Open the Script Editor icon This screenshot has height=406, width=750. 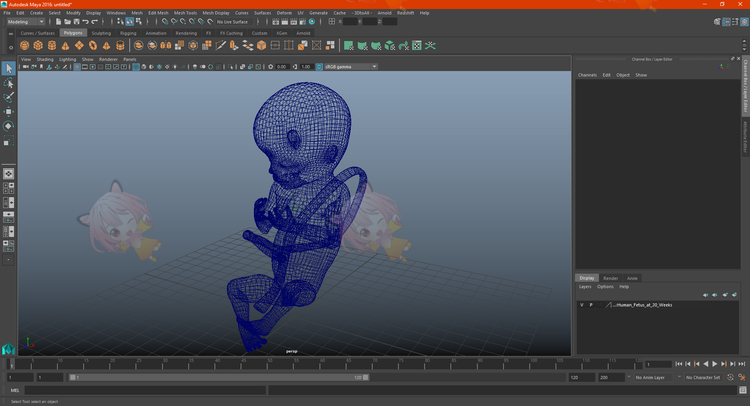coord(743,390)
